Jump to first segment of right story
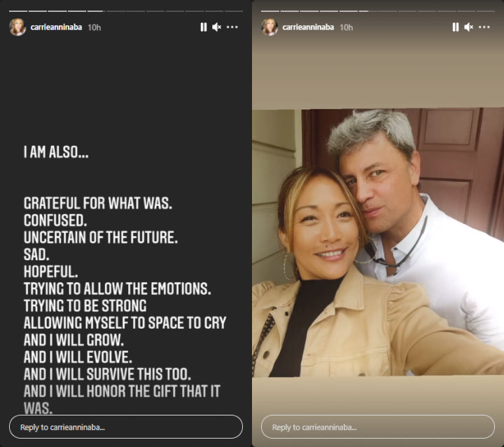The width and height of the screenshot is (504, 447). click(x=270, y=11)
